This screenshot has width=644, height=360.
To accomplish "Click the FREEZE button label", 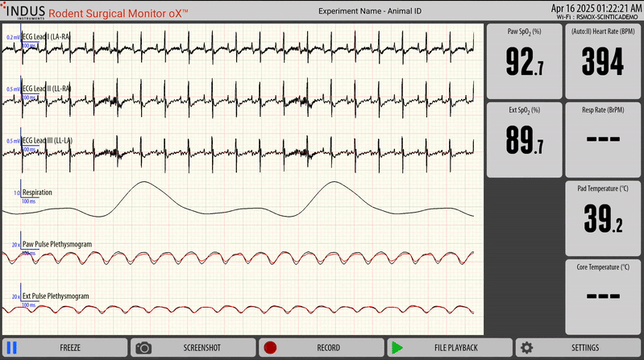I will click(x=70, y=348).
